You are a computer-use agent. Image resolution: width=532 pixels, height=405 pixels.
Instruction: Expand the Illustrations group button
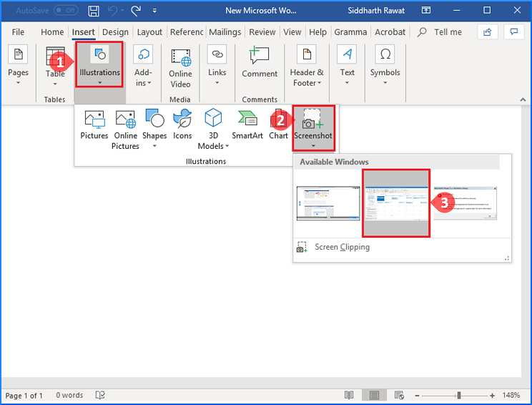(x=99, y=64)
